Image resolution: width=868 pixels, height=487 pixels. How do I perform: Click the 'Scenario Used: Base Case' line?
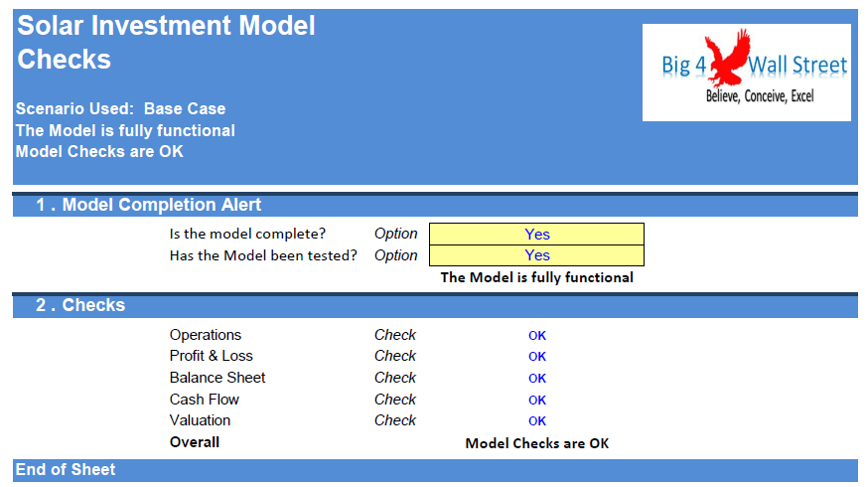click(x=120, y=109)
